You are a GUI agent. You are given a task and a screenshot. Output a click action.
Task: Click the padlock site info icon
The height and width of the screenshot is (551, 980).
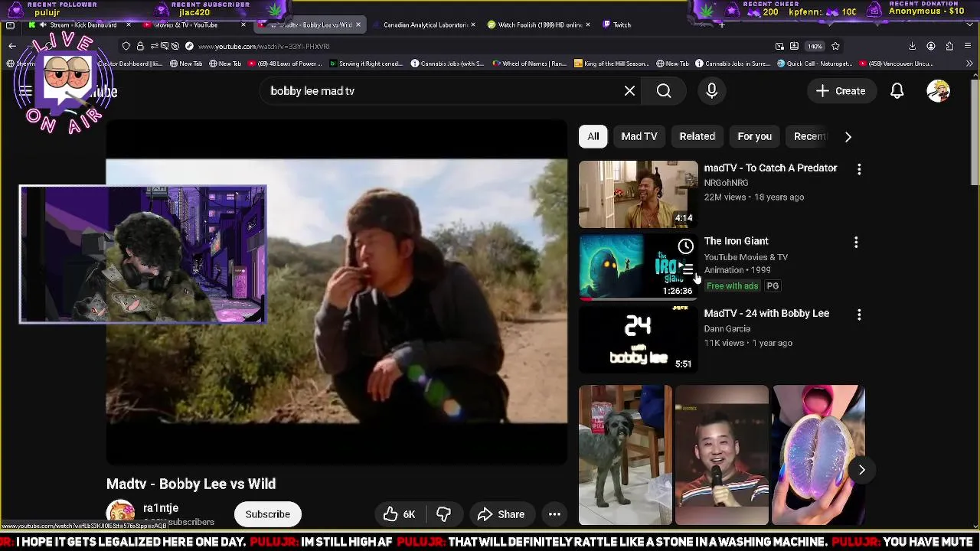point(140,46)
